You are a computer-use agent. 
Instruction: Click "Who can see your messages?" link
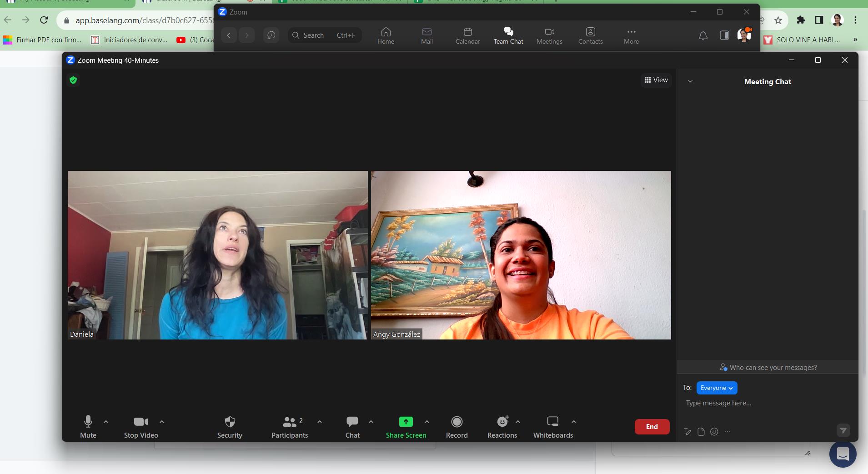[x=768, y=368]
